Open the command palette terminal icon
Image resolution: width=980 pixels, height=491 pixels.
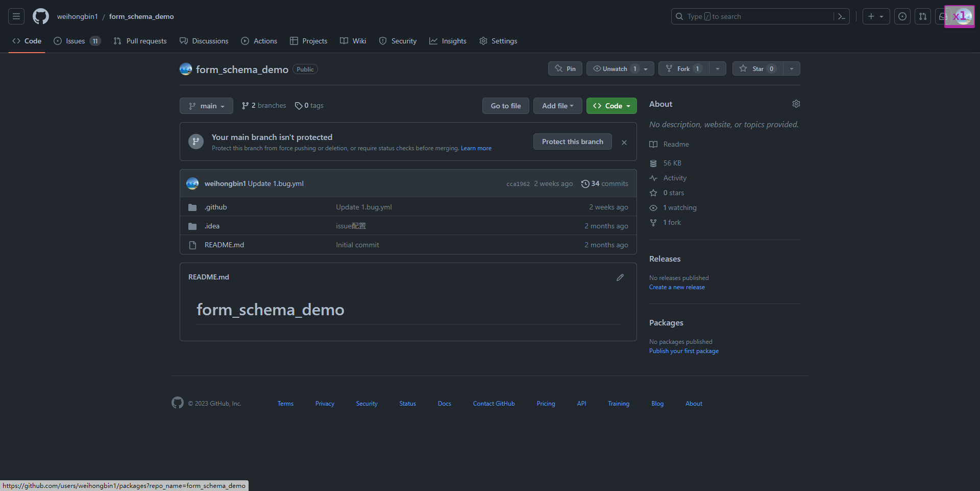(841, 16)
